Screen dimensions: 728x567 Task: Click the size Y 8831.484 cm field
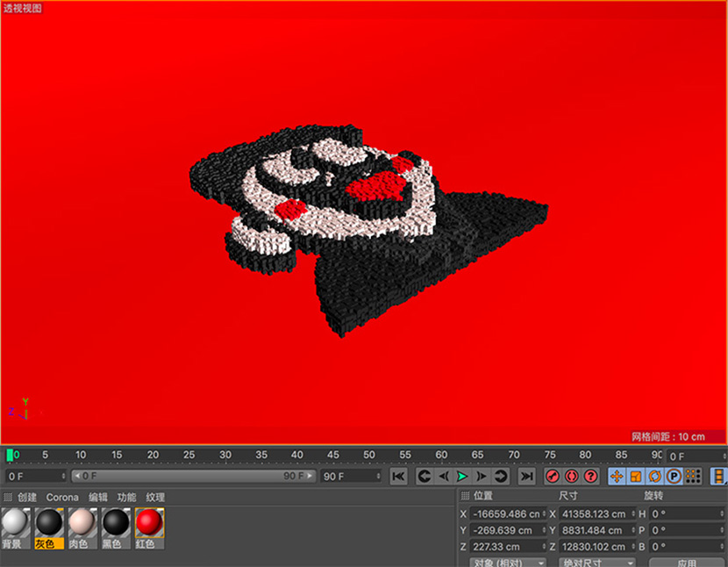click(597, 530)
